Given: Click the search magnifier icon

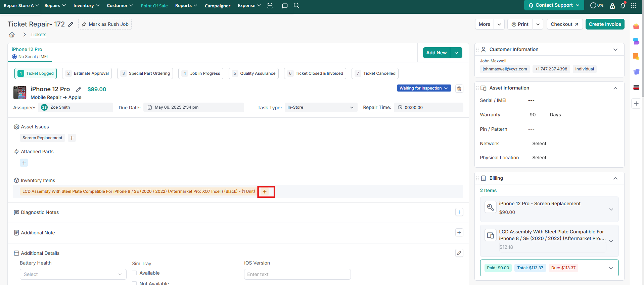Looking at the screenshot, I should point(296,6).
